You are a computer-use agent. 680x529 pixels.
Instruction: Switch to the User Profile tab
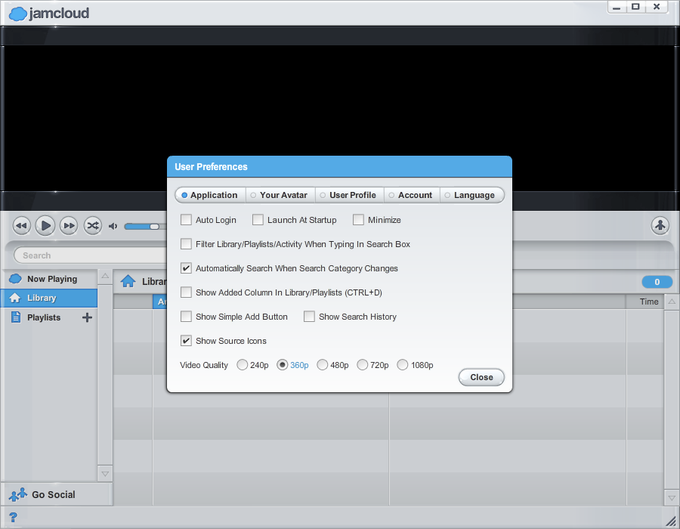point(350,195)
